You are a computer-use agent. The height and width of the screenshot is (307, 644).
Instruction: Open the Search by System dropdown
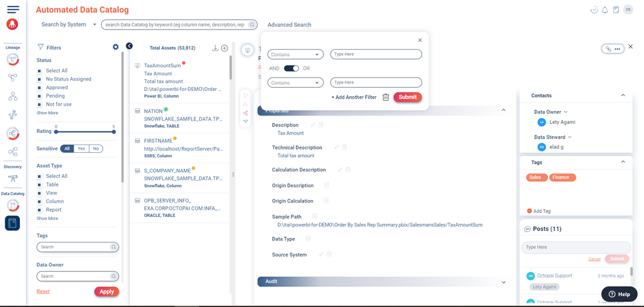click(68, 25)
